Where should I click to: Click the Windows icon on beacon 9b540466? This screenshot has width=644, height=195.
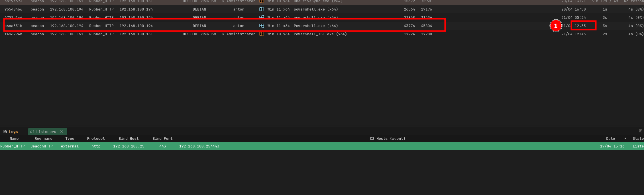261,9
